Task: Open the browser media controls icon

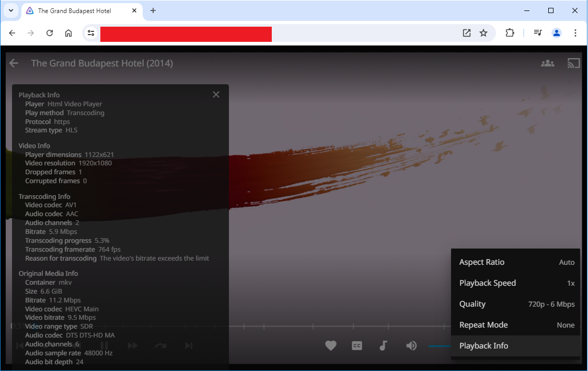Action: click(x=538, y=33)
